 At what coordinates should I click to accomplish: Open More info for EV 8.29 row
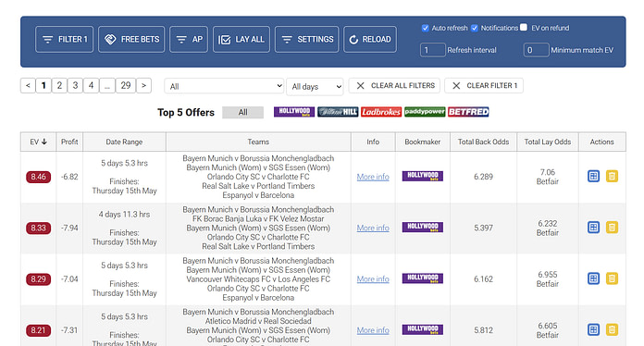point(373,279)
